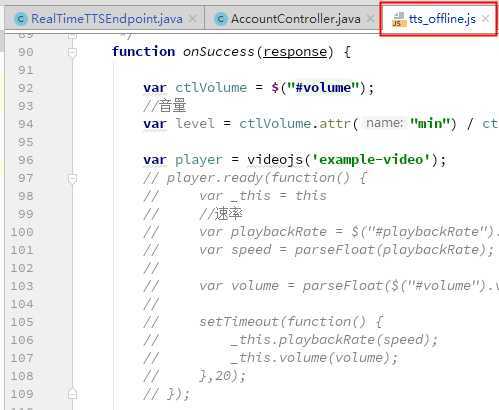Click the 速率 comment on line 99
The image size is (499, 410).
tap(221, 214)
